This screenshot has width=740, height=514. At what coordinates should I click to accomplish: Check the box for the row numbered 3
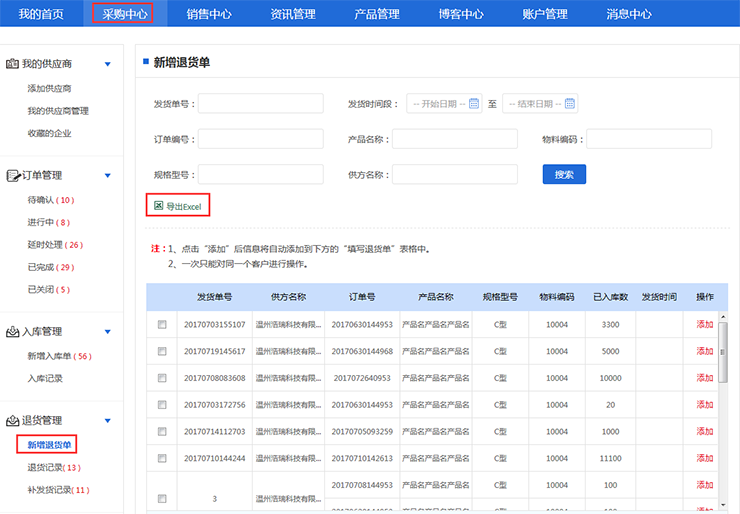162,498
